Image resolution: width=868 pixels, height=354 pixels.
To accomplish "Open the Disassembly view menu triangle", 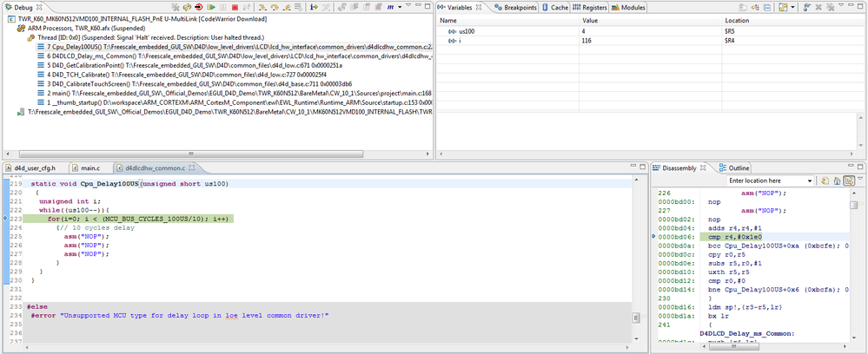I will 859,178.
